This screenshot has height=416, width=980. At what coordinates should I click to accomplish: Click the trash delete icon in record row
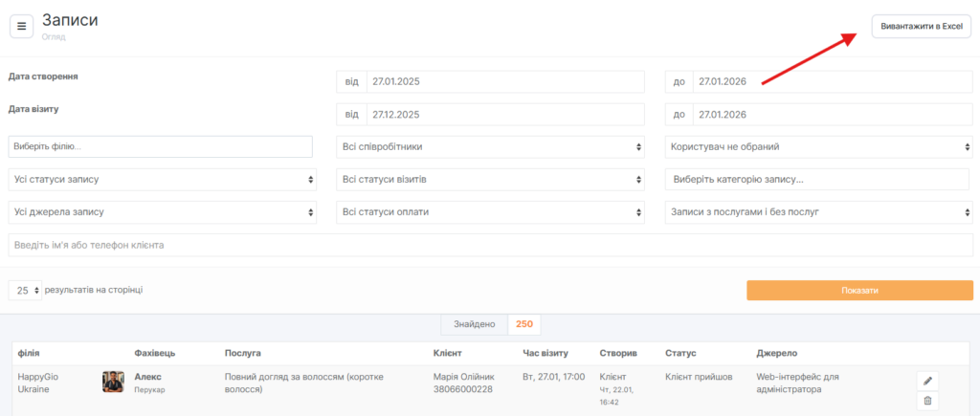coord(926,402)
